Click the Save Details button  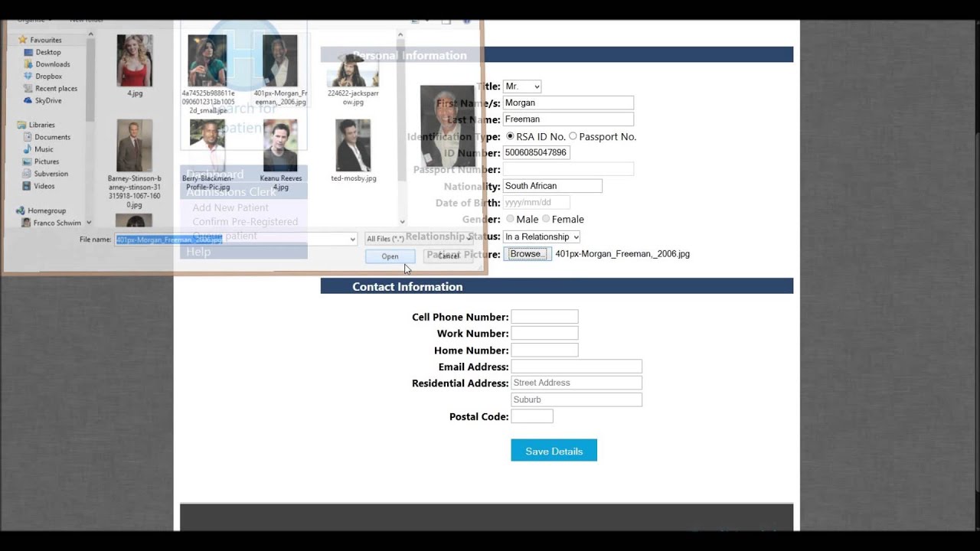(554, 451)
